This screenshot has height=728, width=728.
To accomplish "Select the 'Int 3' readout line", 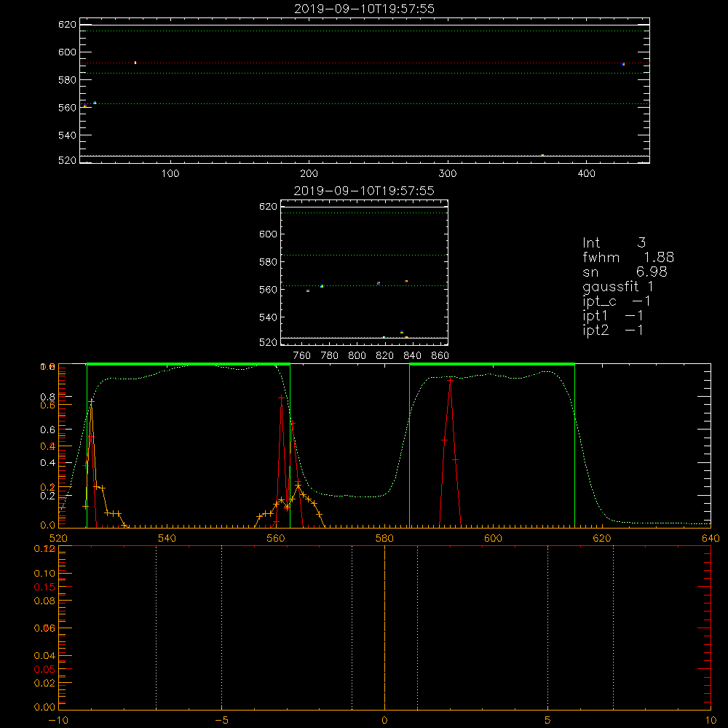I will coord(614,242).
